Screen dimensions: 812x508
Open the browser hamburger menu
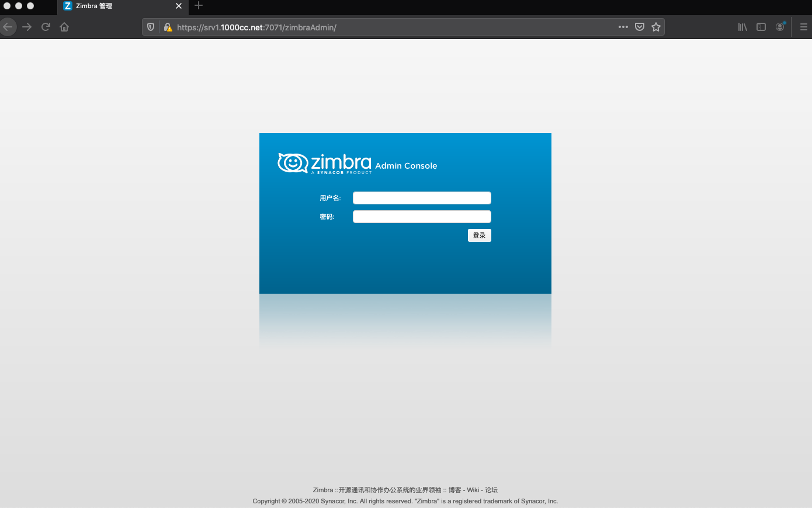tap(804, 27)
